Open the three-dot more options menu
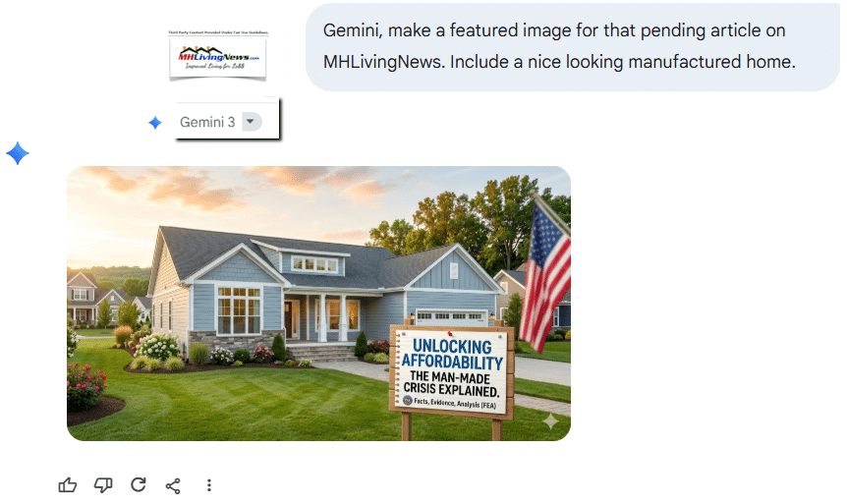The height and width of the screenshot is (504, 847). coord(209,485)
